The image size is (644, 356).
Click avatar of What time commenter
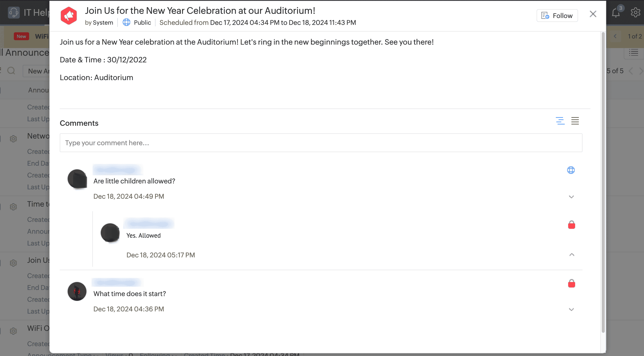click(x=77, y=291)
